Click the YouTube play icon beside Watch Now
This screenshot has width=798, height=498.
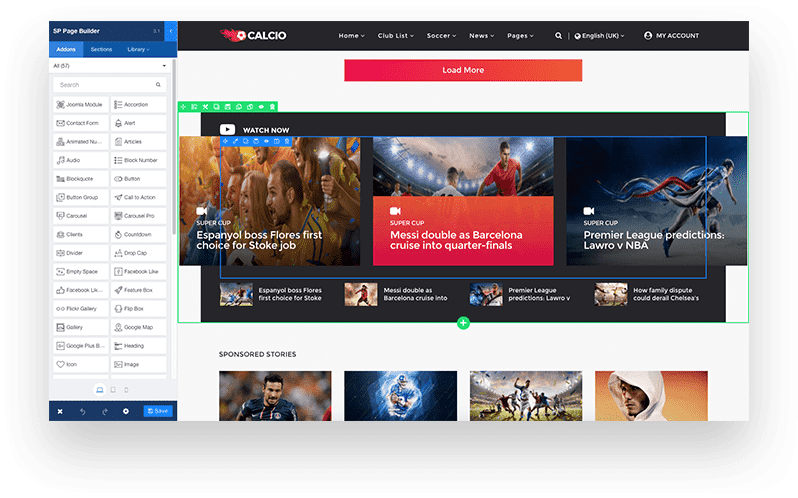coord(227,130)
